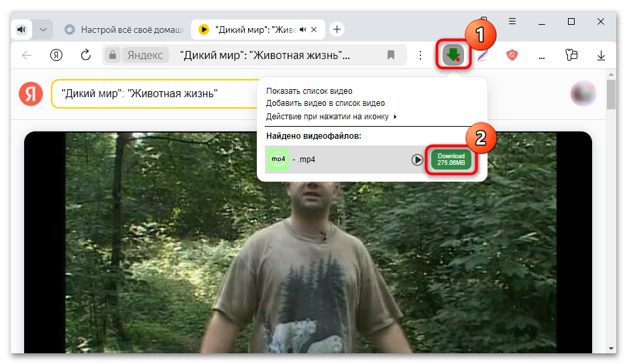The width and height of the screenshot is (627, 364).
Task: Click the '- .mp4' file name
Action: (x=304, y=160)
